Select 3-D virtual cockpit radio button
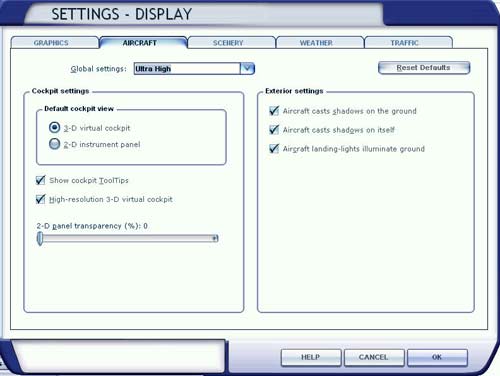500x376 pixels. click(54, 127)
